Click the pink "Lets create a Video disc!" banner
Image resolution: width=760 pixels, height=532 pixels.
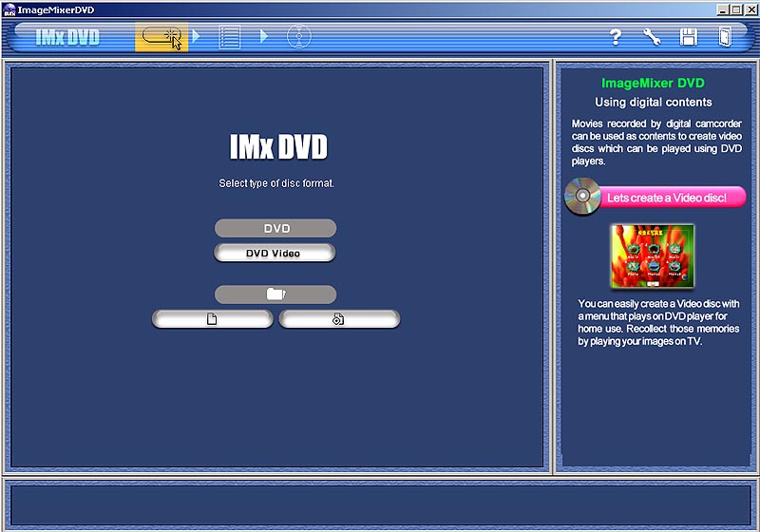point(673,197)
